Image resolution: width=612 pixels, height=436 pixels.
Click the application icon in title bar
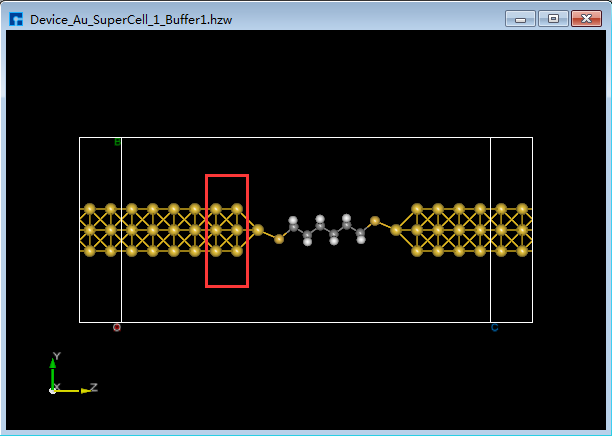(16, 18)
